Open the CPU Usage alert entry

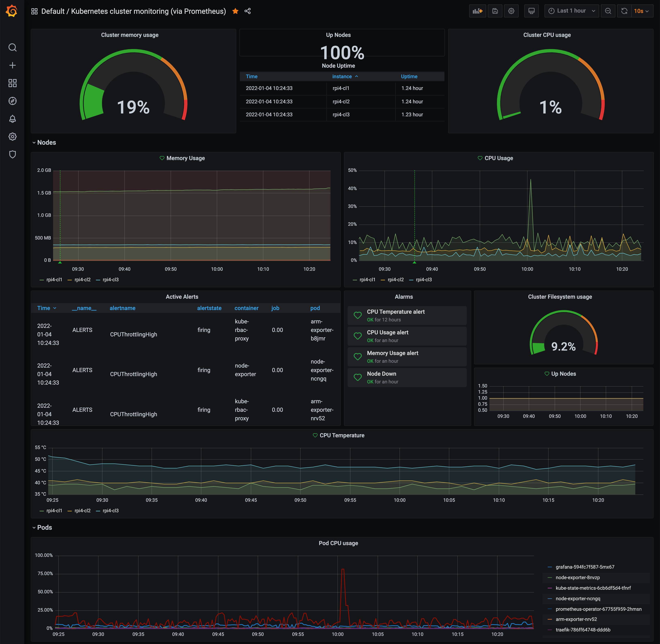407,336
